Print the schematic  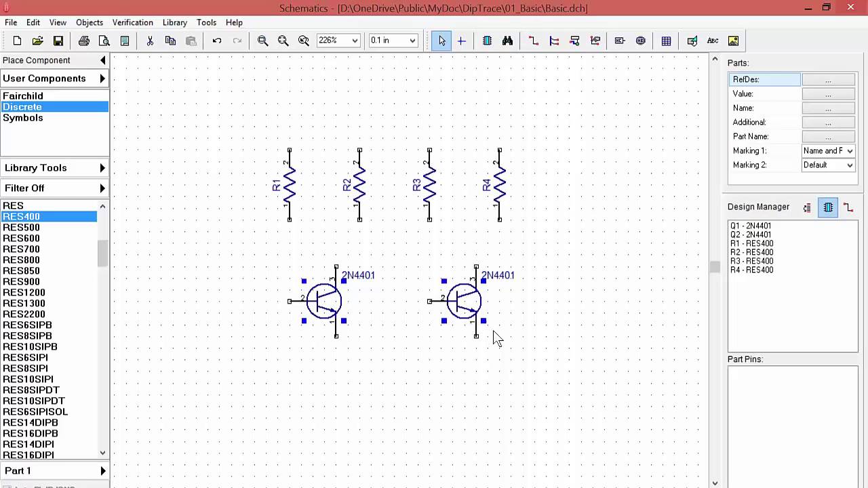point(84,41)
